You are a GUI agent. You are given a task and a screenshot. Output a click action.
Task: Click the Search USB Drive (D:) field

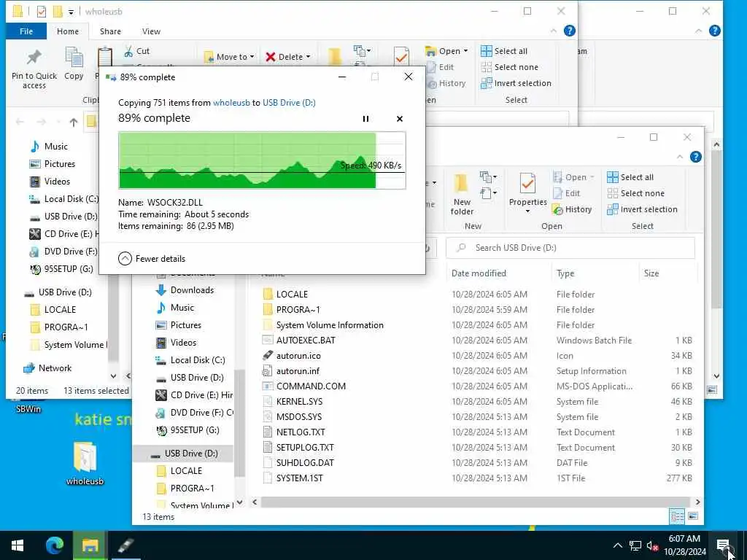570,248
